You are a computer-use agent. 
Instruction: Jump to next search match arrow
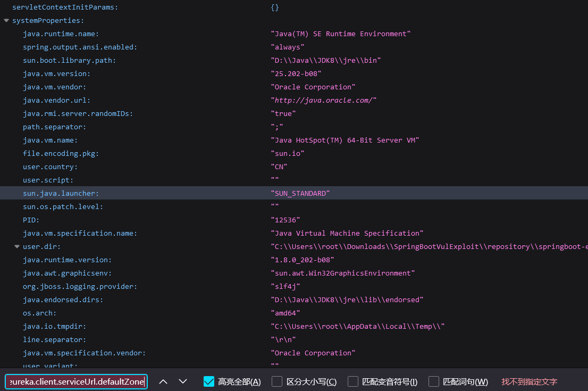tap(183, 381)
